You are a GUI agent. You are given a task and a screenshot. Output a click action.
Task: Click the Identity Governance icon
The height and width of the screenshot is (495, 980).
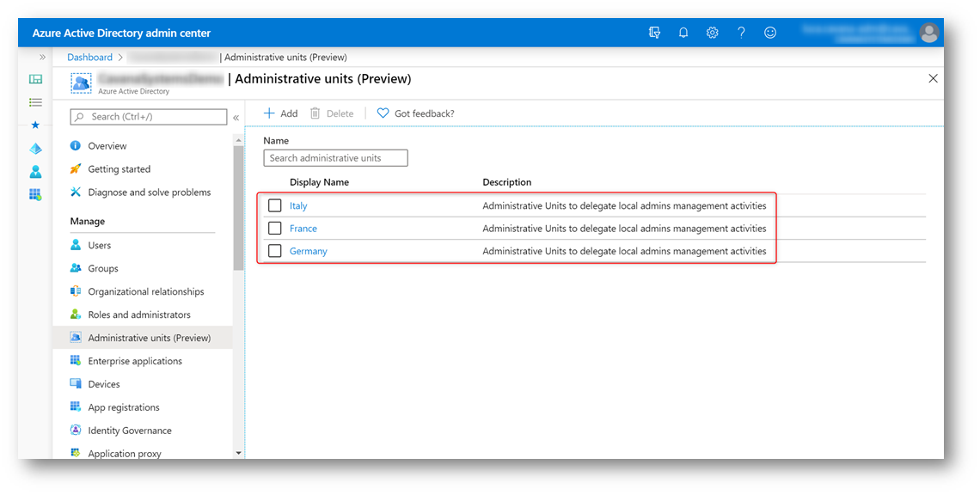tap(76, 430)
